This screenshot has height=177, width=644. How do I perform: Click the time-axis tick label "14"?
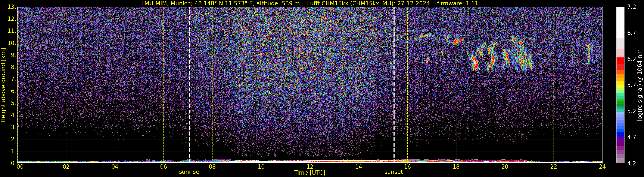pos(358,167)
